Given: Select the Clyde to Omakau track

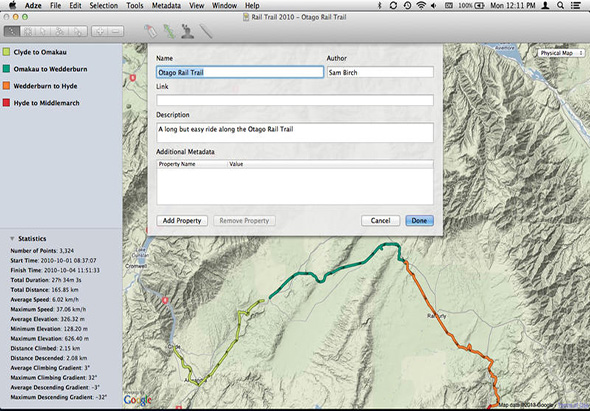Looking at the screenshot, I should [40, 52].
